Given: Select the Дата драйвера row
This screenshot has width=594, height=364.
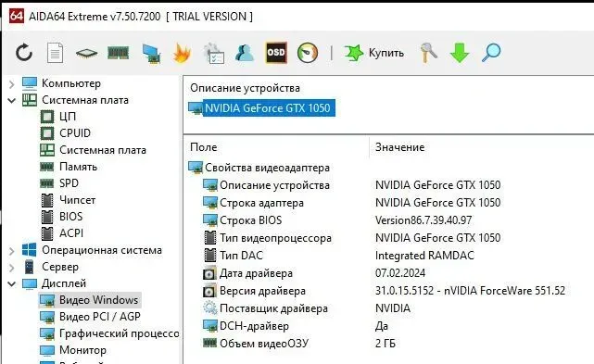Looking at the screenshot, I should coord(256,273).
